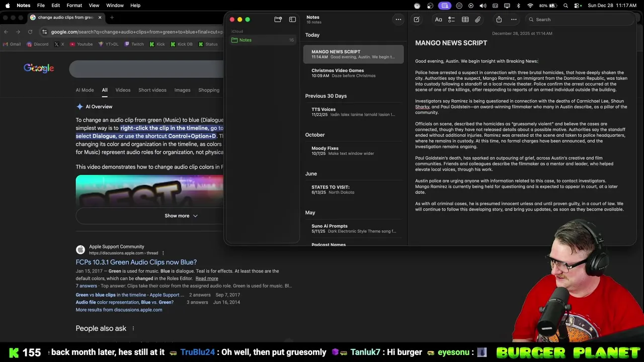Open the MANGO NEWS SCRIPT note

[353, 54]
